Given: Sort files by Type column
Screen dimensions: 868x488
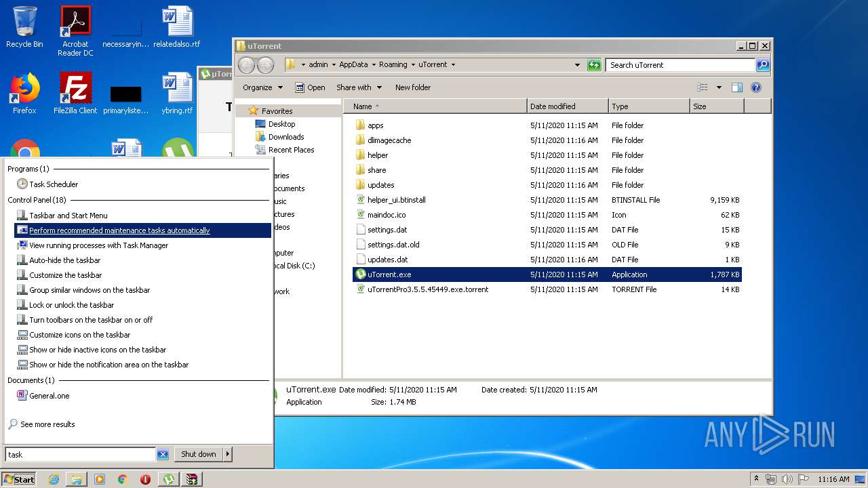Looking at the screenshot, I should tap(649, 106).
